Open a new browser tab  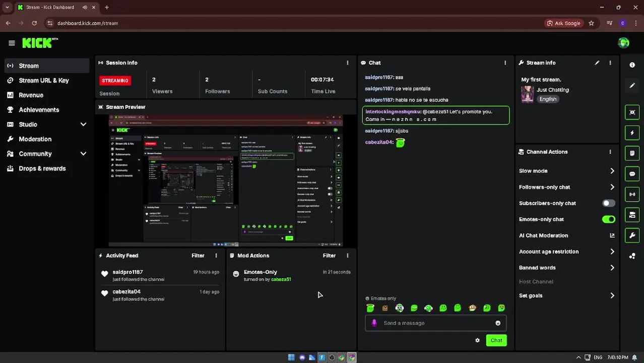pos(107,7)
